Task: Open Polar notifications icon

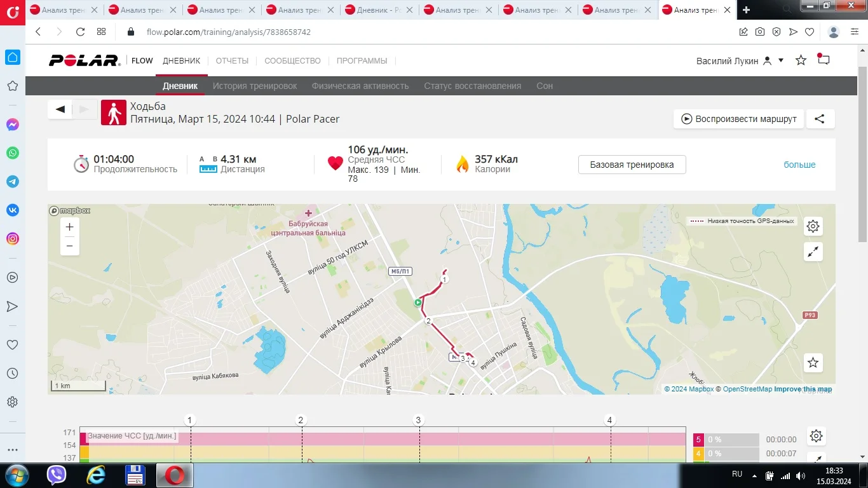Action: click(x=824, y=60)
